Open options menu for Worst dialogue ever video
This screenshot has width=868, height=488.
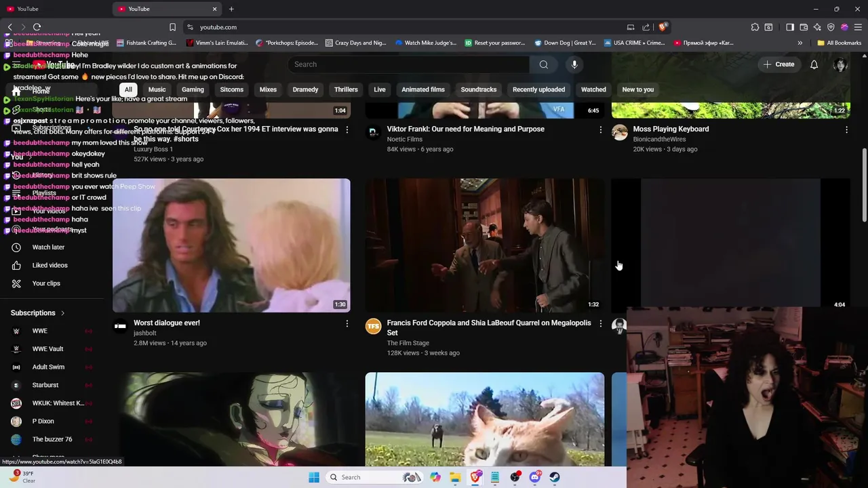pos(347,323)
